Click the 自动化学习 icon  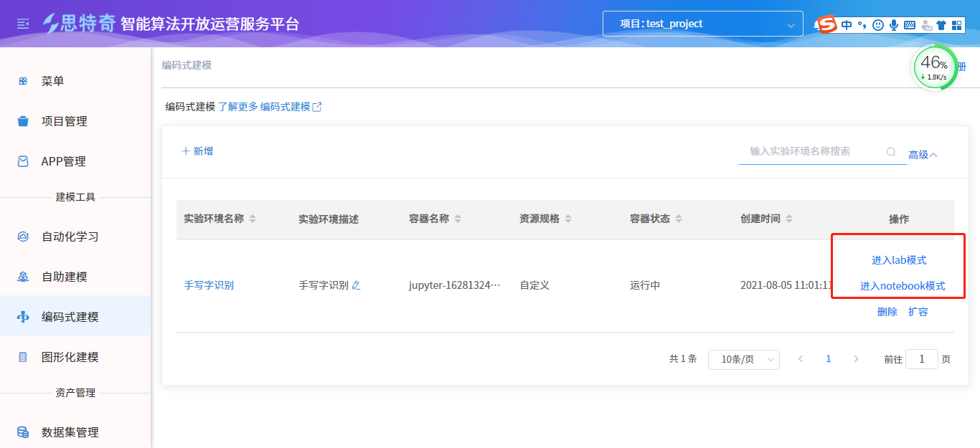(x=23, y=237)
